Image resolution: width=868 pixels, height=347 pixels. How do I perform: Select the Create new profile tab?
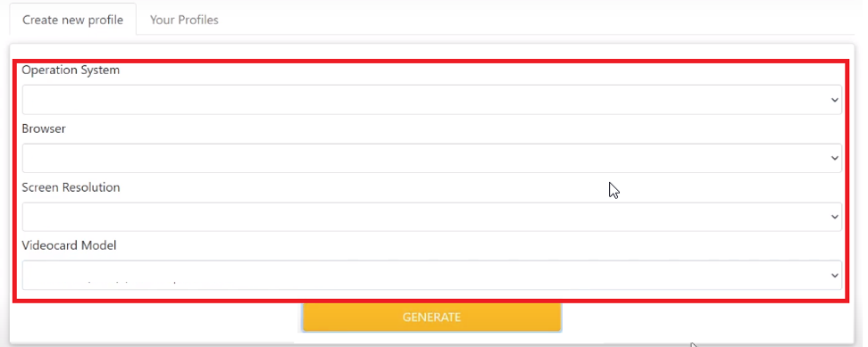coord(72,20)
